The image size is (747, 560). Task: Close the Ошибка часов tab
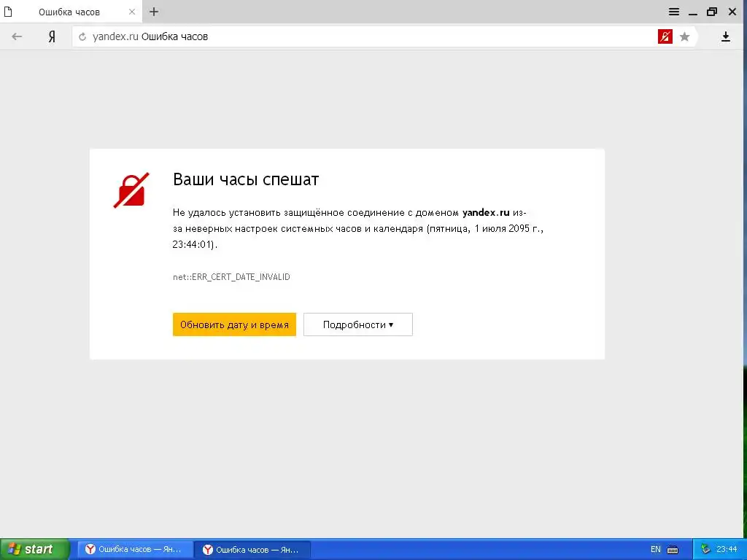[132, 12]
